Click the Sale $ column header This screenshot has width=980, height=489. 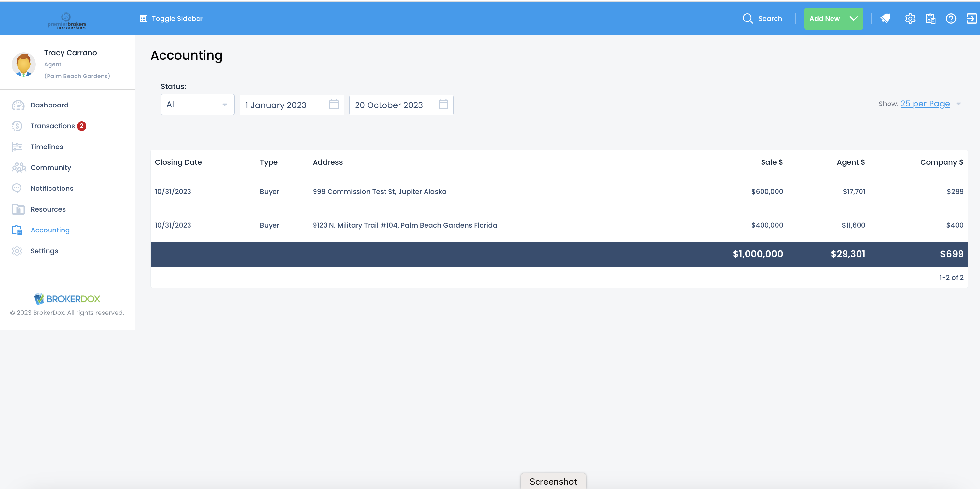point(772,162)
